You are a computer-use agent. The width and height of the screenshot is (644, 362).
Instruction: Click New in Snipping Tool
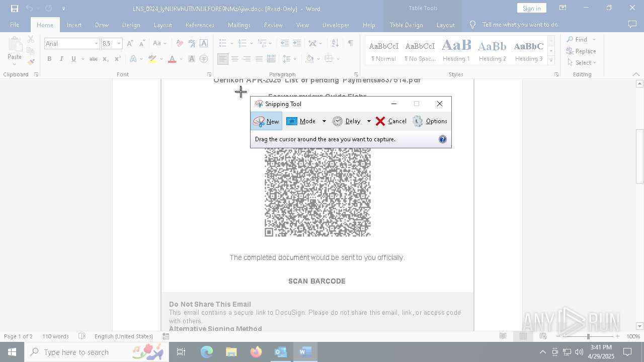[x=266, y=121]
